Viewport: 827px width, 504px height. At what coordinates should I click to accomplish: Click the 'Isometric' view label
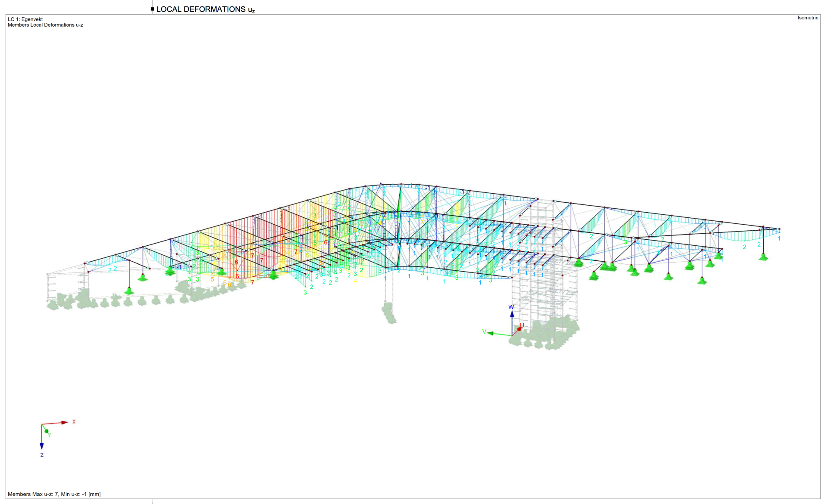[808, 18]
